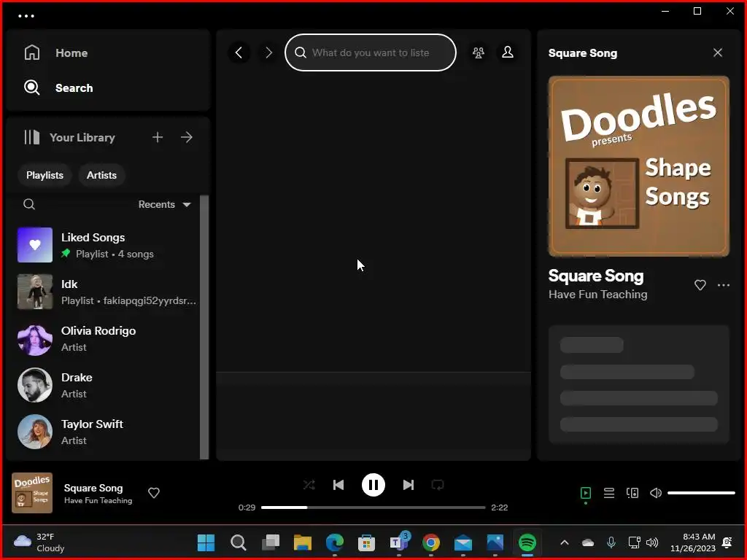747x560 pixels.
Task: Open Microsoft Teams from taskbar
Action: pos(399,542)
